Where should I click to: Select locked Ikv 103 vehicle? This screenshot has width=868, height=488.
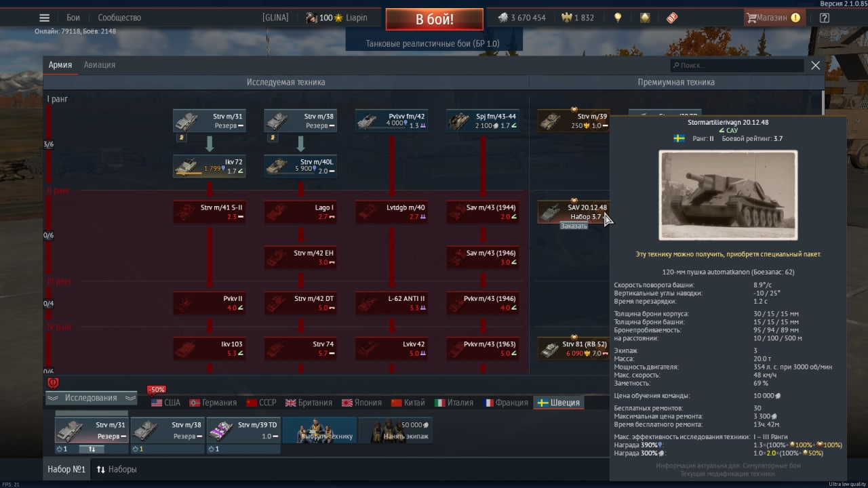click(210, 348)
